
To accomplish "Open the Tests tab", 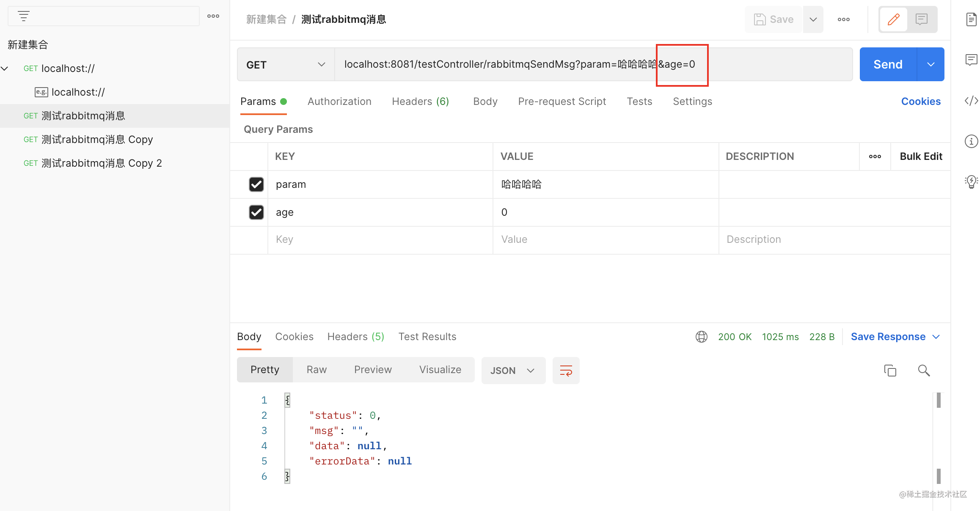I will 639,101.
